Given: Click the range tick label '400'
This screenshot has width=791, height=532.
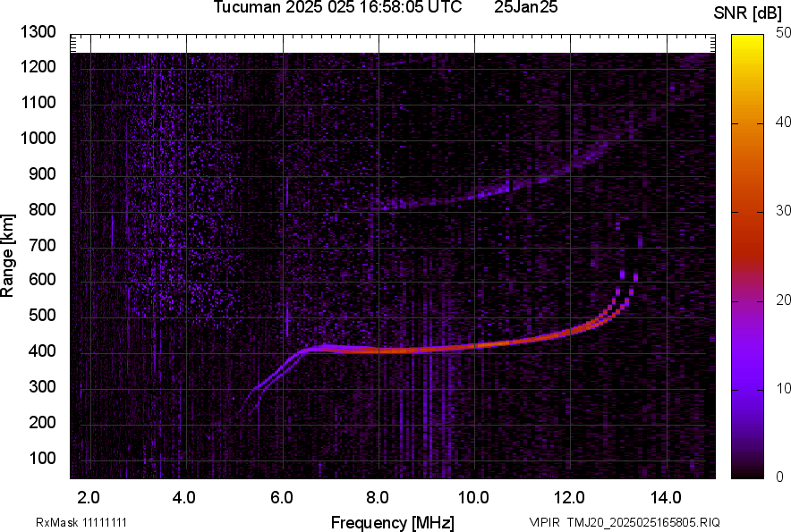Looking at the screenshot, I should (x=42, y=350).
